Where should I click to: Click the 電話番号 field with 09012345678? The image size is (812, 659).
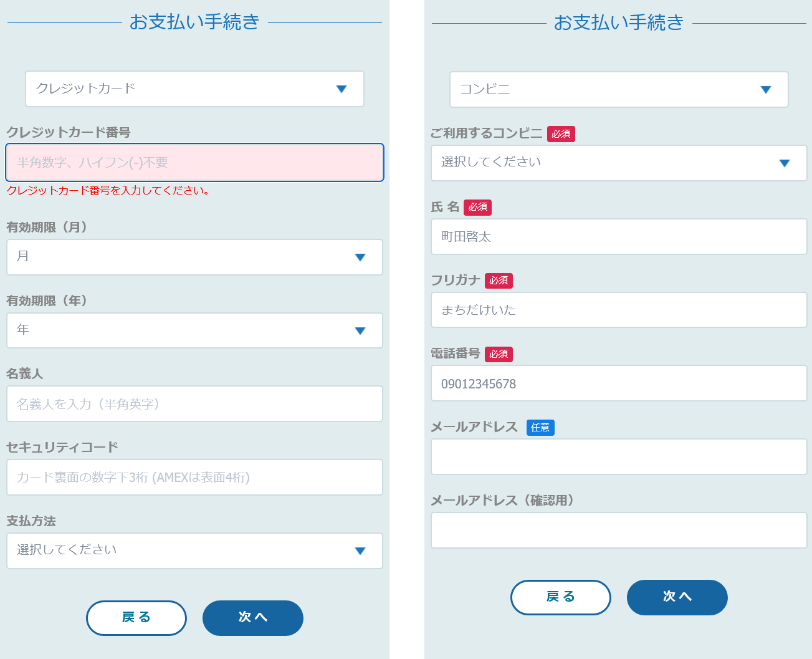pyautogui.click(x=619, y=383)
